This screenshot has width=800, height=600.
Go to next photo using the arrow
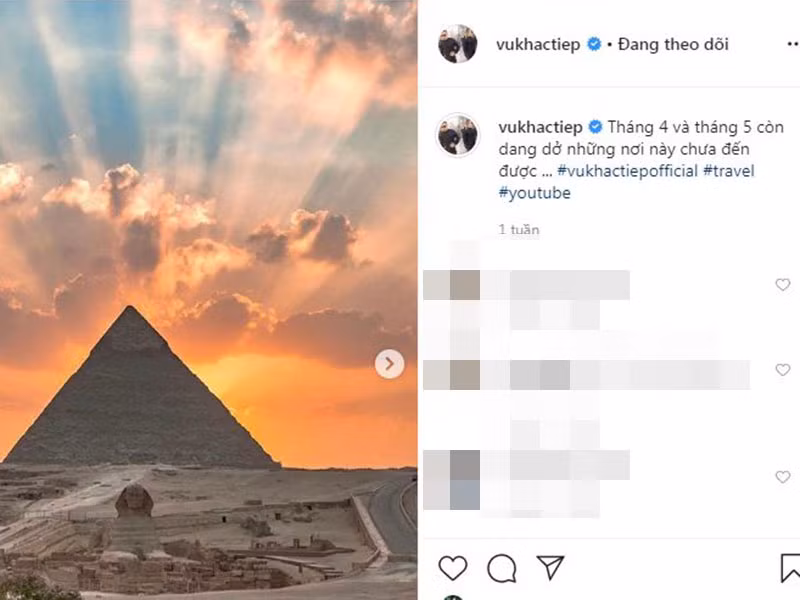point(390,363)
